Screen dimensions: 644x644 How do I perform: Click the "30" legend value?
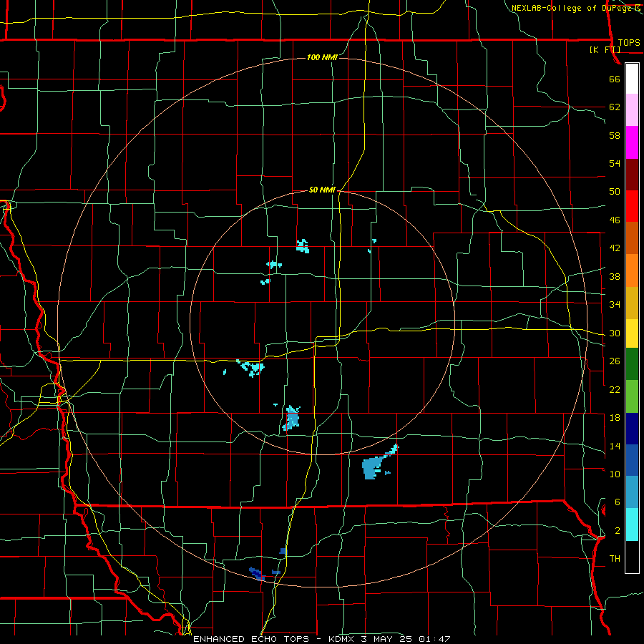[x=615, y=333]
